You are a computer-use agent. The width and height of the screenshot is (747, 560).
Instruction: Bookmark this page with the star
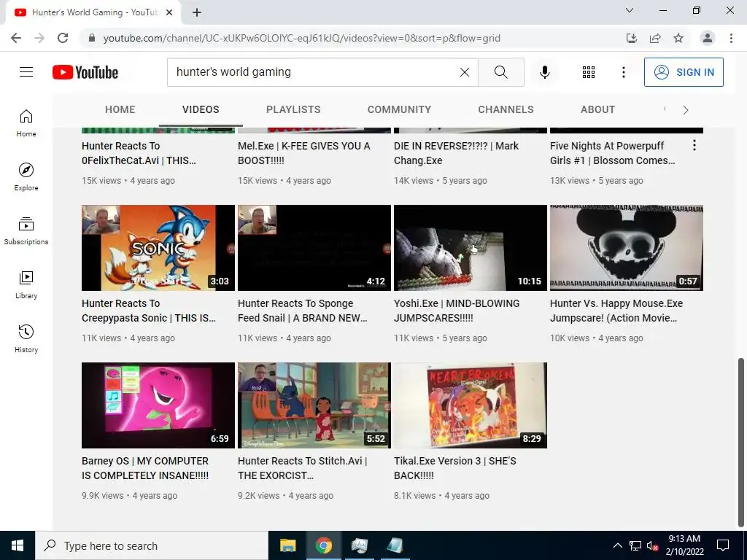coord(678,38)
